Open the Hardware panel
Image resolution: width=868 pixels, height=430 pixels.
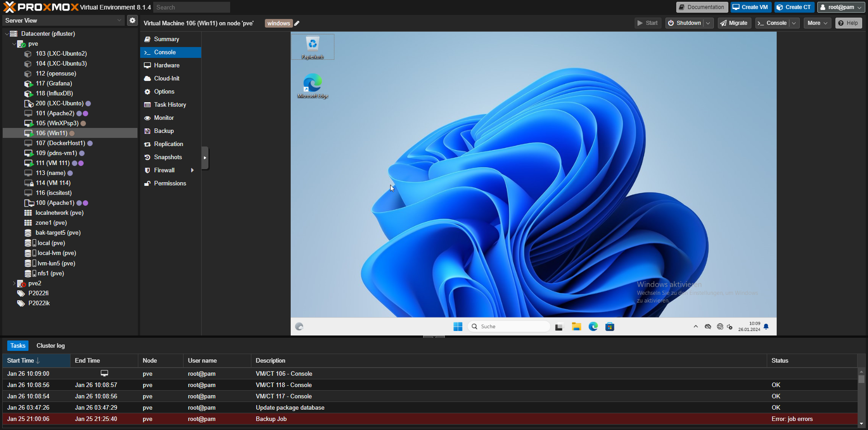[170, 66]
